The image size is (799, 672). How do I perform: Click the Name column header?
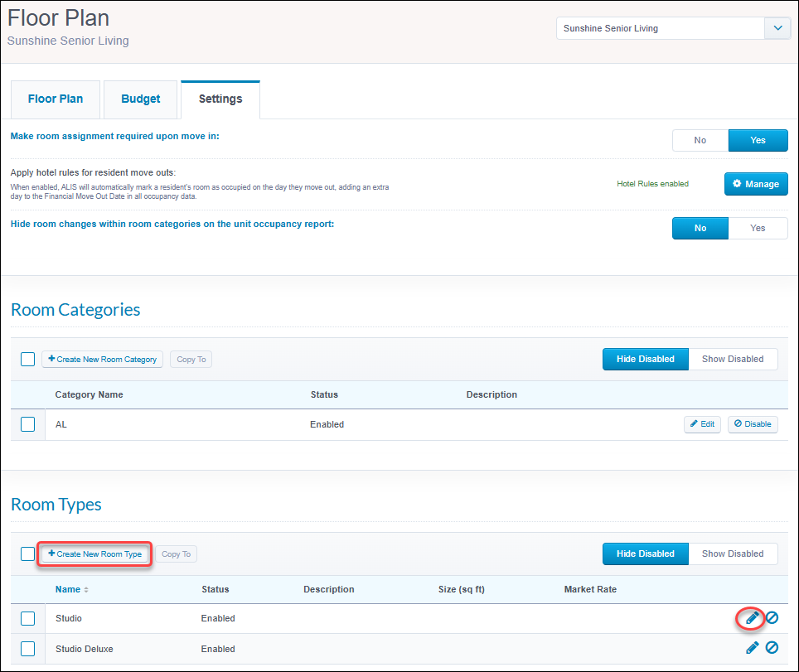coord(68,589)
